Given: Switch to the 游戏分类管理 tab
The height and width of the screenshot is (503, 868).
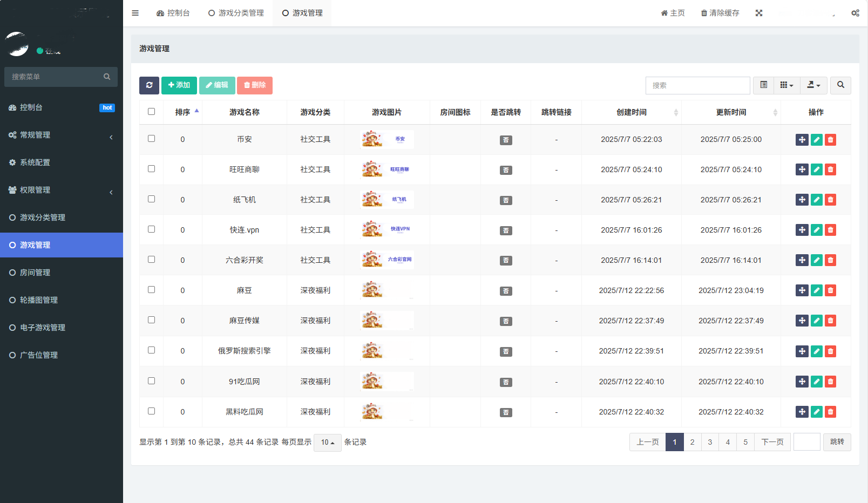Looking at the screenshot, I should (236, 13).
